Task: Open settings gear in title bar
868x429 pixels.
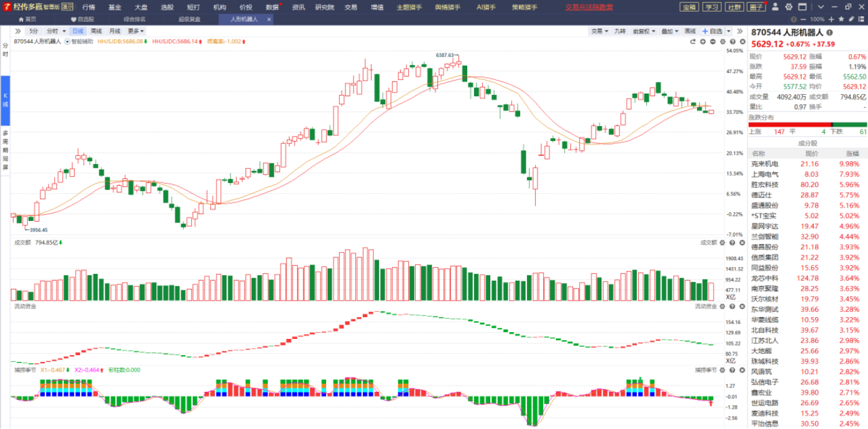Action: (788, 7)
